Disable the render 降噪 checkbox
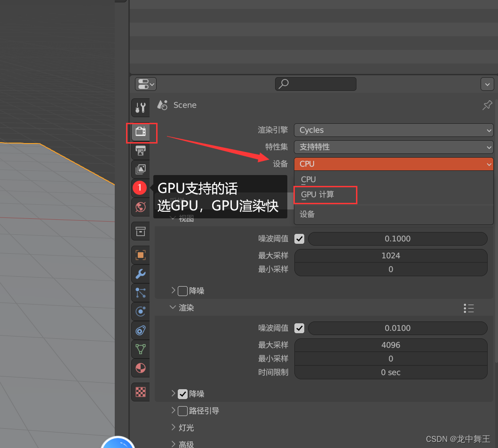This screenshot has width=498, height=448. [x=182, y=394]
